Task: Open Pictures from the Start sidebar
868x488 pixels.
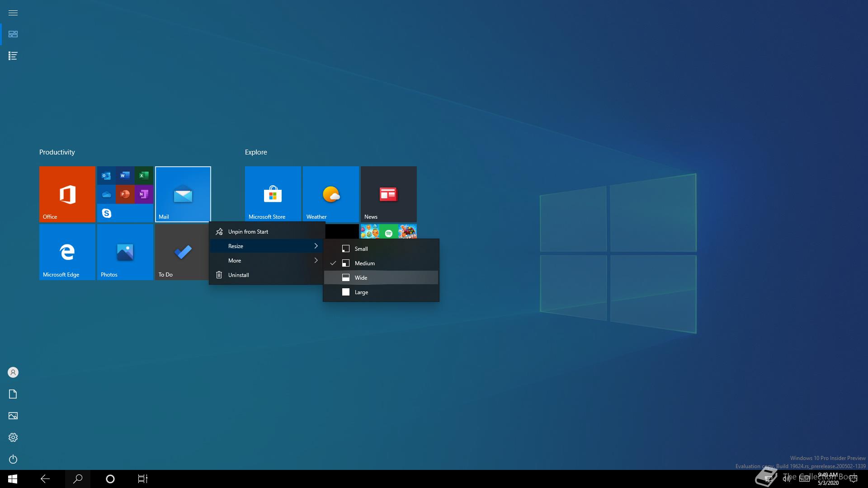Action: click(x=13, y=416)
